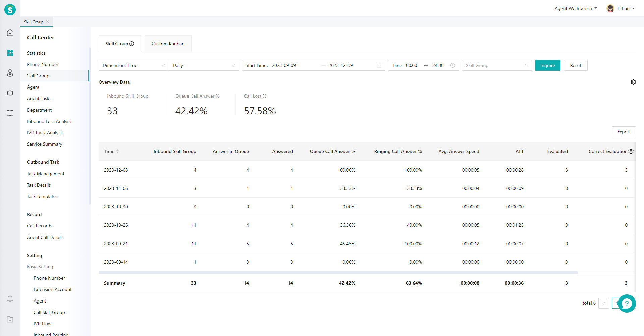Click the Avg. Answer Speed column header
This screenshot has height=336, width=644.
[x=459, y=151]
